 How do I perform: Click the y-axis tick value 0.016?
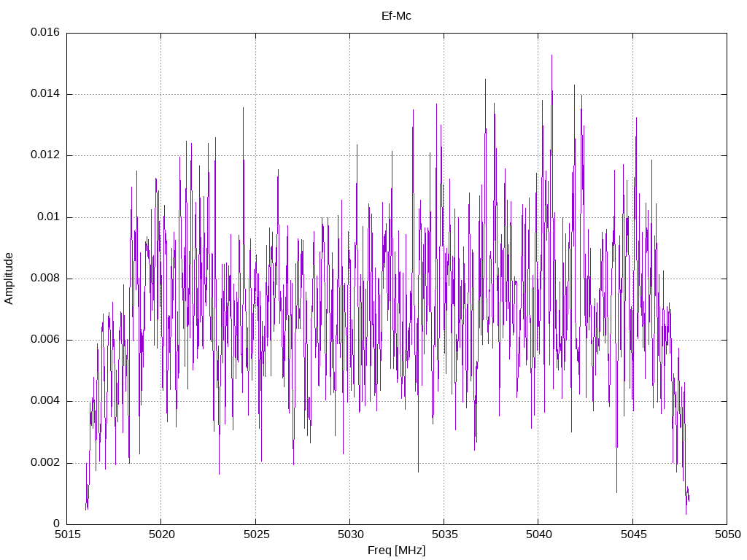45,32
